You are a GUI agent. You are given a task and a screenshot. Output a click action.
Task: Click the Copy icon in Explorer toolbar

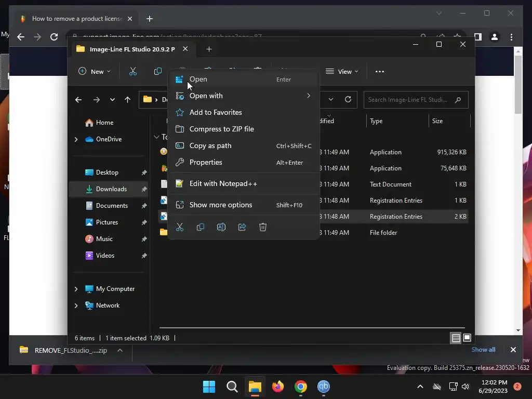158,71
